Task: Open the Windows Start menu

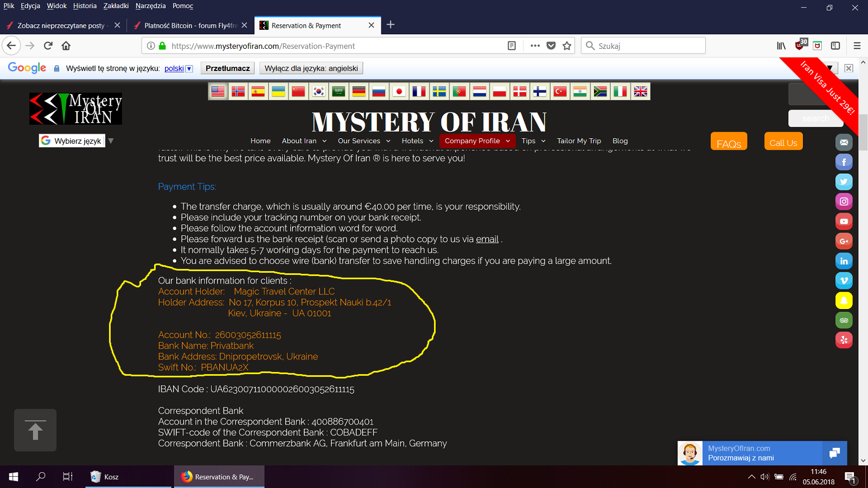Action: 14,477
